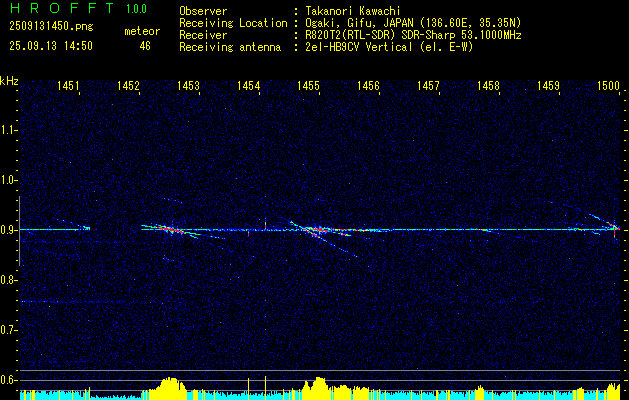The image size is (629, 400).
Task: Click the version number 1.0.0
Action: [x=136, y=9]
